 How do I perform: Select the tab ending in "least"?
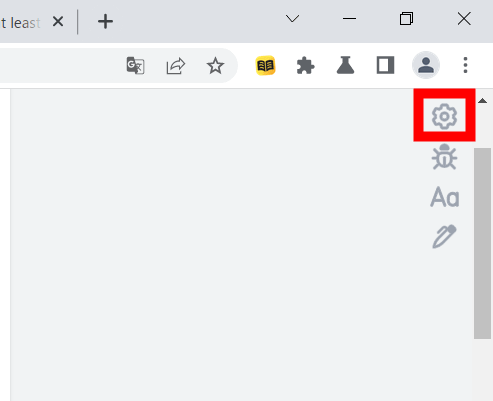(x=20, y=22)
